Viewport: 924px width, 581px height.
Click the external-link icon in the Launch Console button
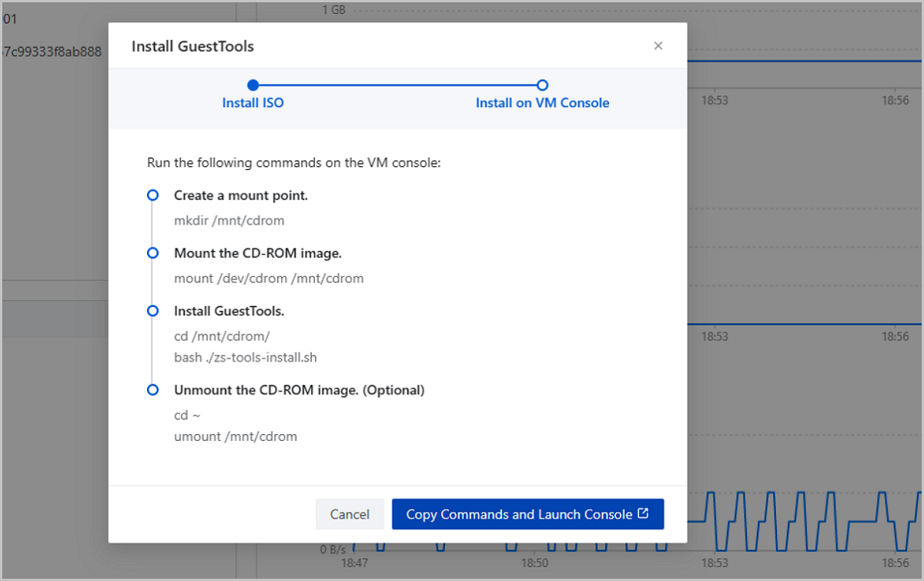pyautogui.click(x=643, y=514)
